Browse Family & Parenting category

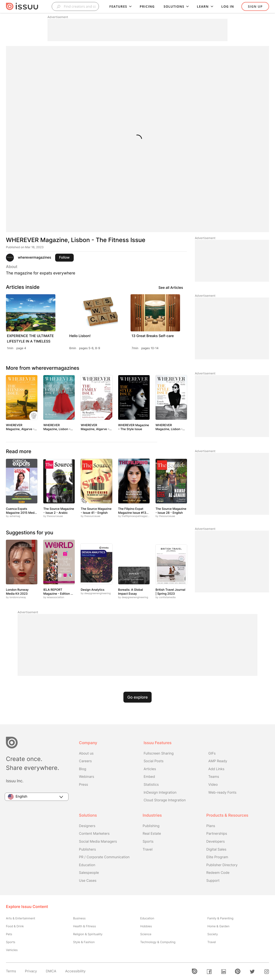click(x=220, y=918)
